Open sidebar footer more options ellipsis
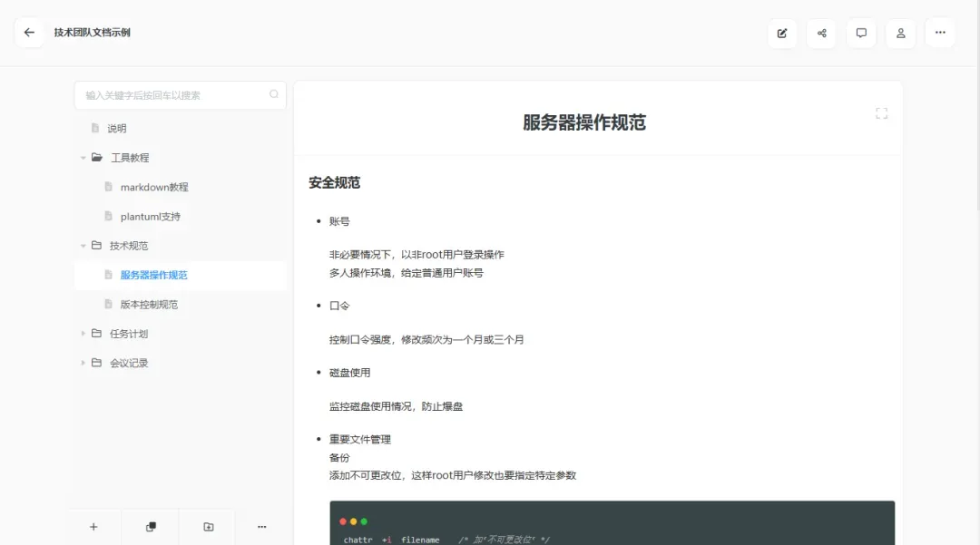This screenshot has height=545, width=980. click(262, 527)
